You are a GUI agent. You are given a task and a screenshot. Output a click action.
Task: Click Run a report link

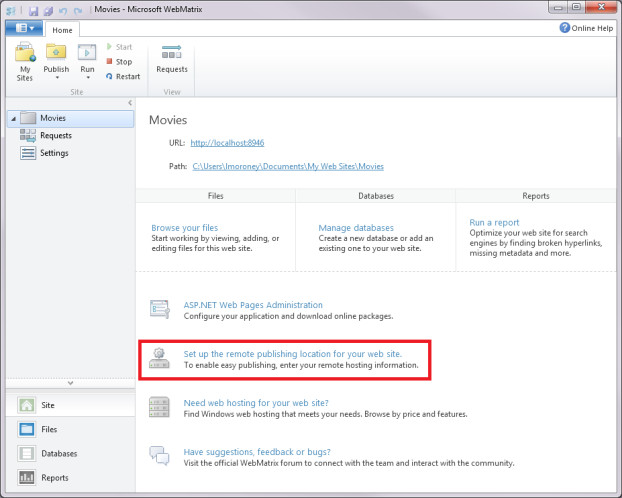point(494,222)
